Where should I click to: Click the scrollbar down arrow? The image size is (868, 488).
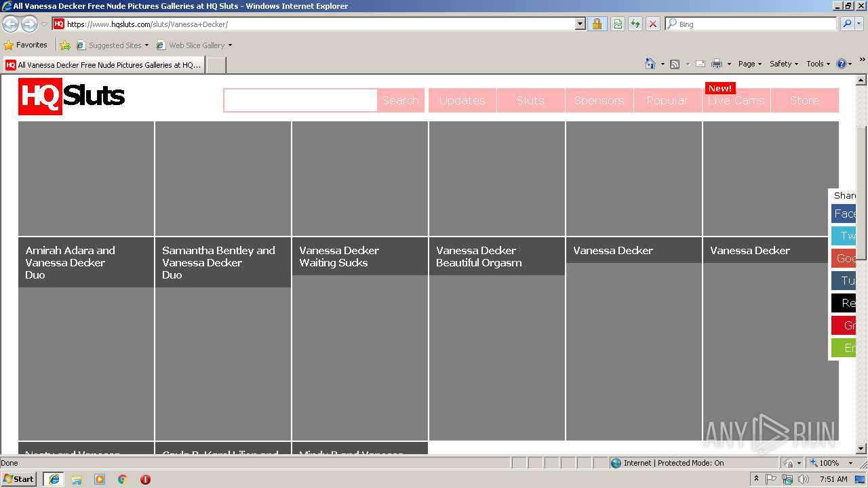[861, 449]
